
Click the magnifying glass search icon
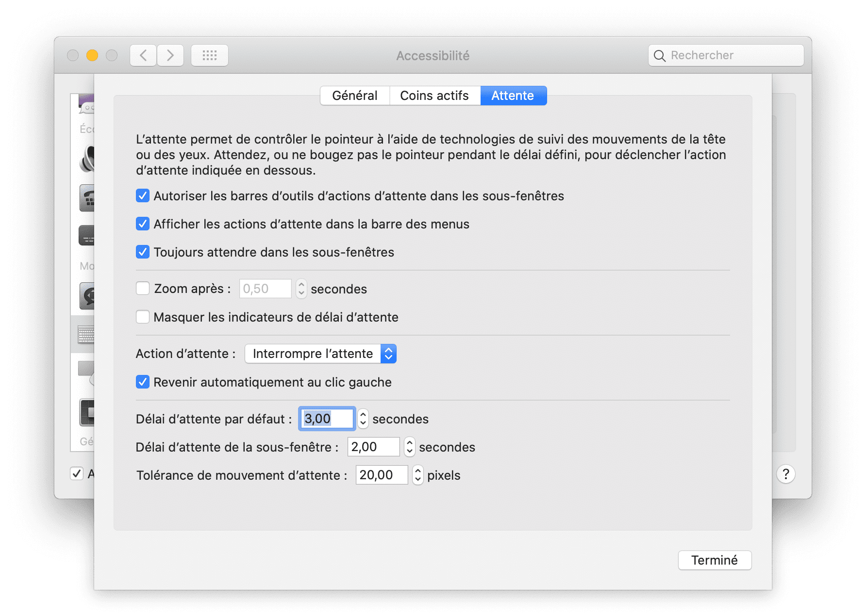coord(659,56)
